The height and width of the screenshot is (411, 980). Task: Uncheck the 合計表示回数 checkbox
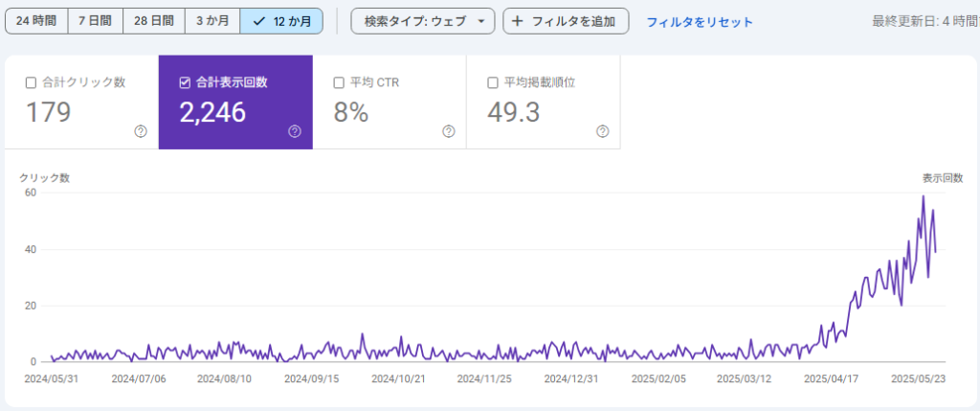coord(185,82)
